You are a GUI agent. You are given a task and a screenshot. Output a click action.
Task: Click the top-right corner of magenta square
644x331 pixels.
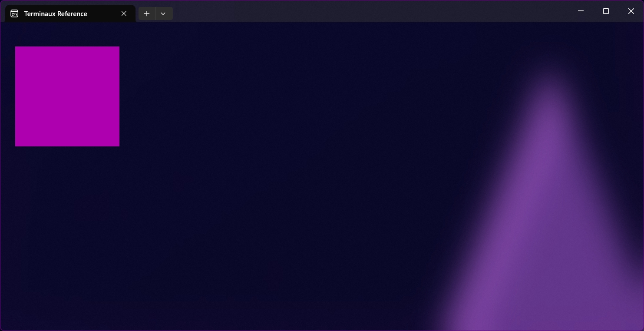[119, 47]
